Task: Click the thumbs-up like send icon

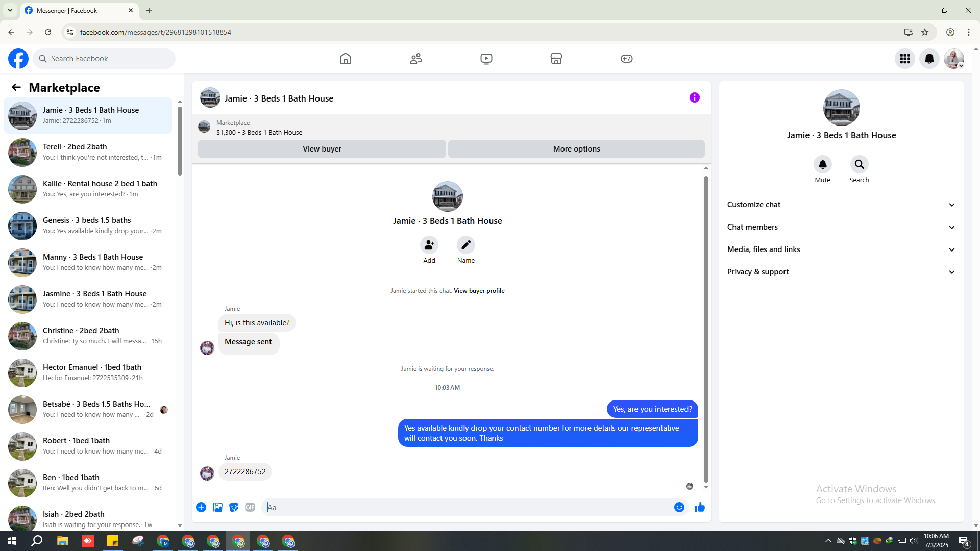Action: pyautogui.click(x=699, y=507)
